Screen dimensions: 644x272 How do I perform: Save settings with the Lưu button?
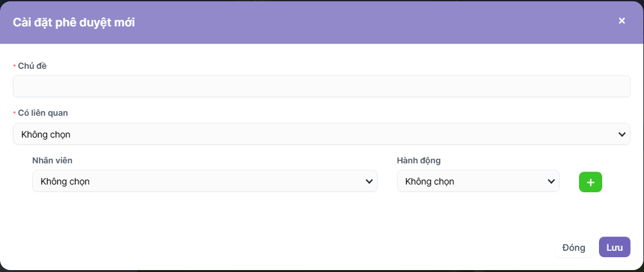(614, 248)
